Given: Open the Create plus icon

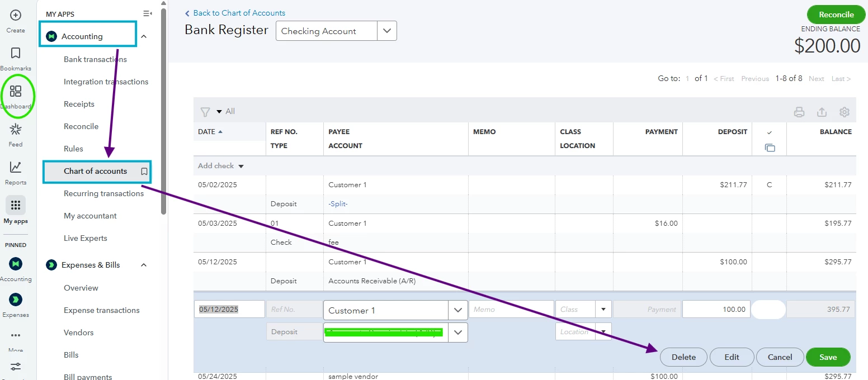Looking at the screenshot, I should coord(16,15).
